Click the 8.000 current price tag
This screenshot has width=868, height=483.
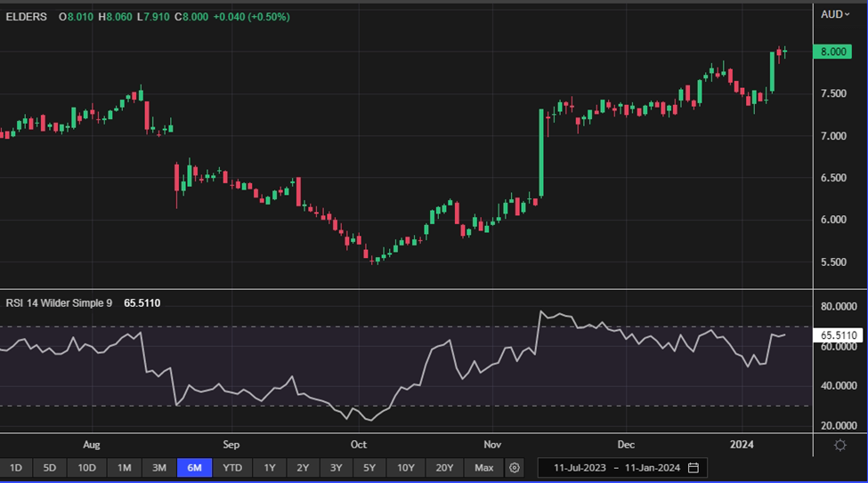point(832,52)
